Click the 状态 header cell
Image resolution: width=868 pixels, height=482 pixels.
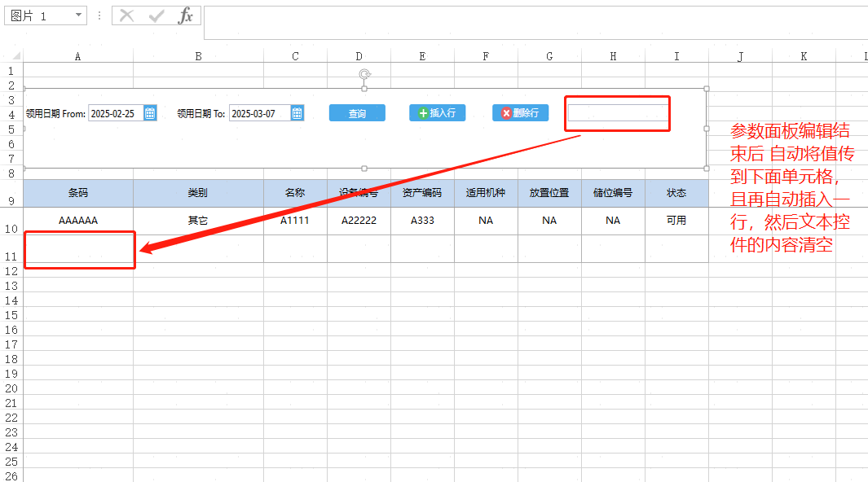pyautogui.click(x=676, y=193)
